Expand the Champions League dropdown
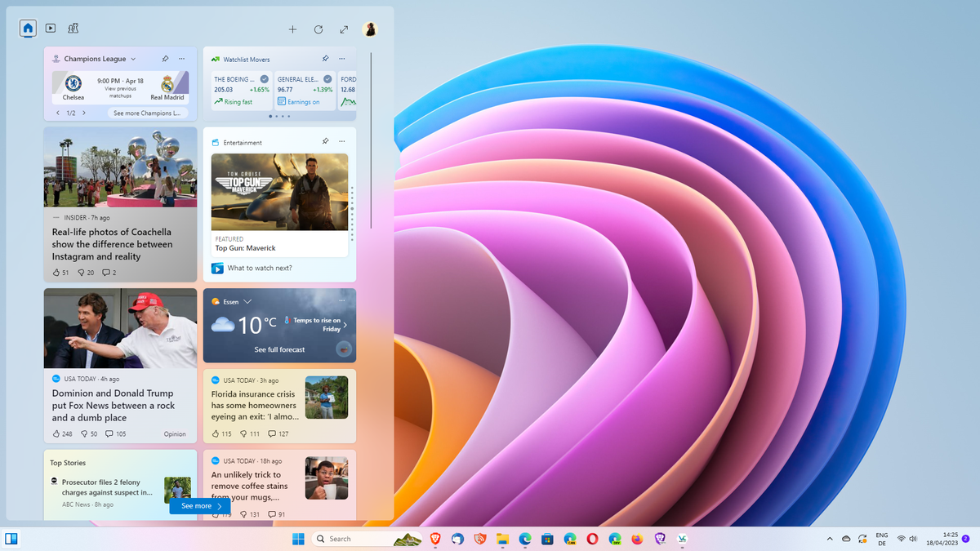Viewport: 980px width, 551px height. tap(133, 59)
